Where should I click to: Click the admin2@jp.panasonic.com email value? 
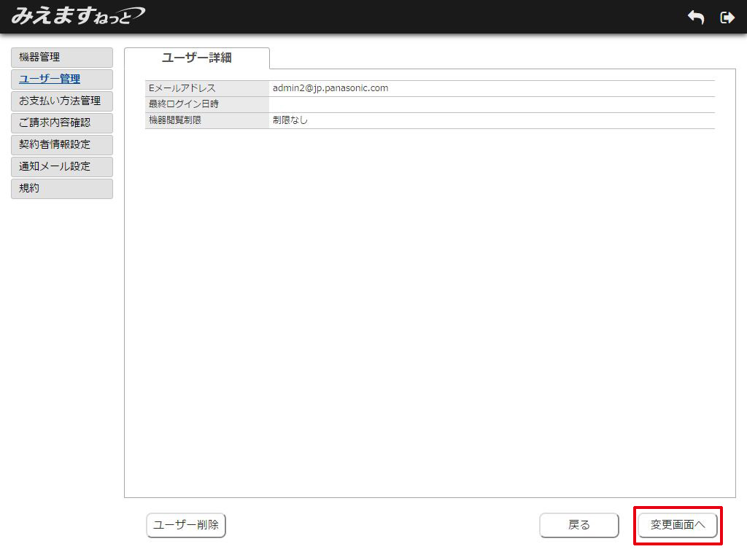(x=330, y=88)
